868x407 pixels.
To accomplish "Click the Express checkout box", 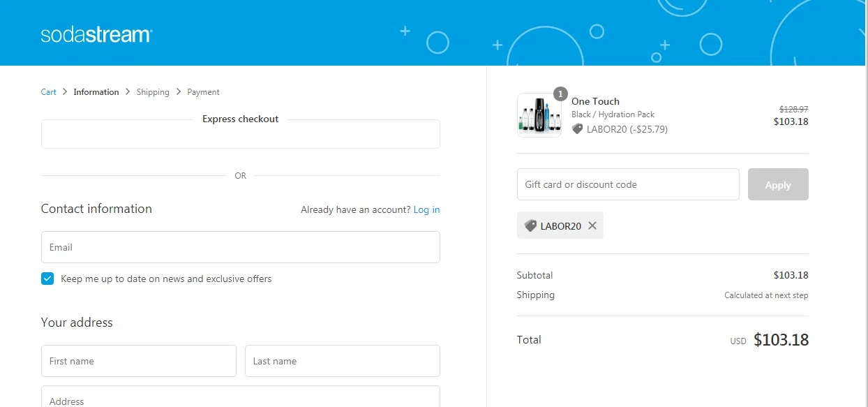I will 241,134.
